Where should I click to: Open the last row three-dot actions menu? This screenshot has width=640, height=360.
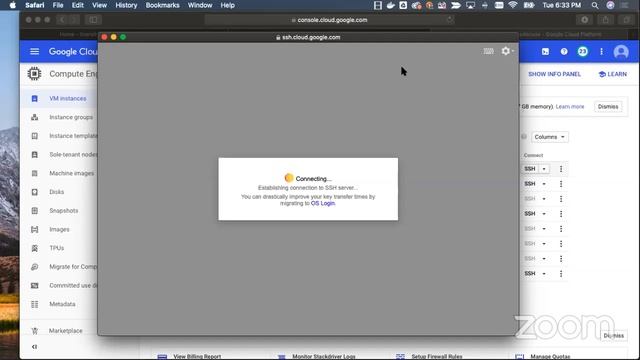[561, 273]
